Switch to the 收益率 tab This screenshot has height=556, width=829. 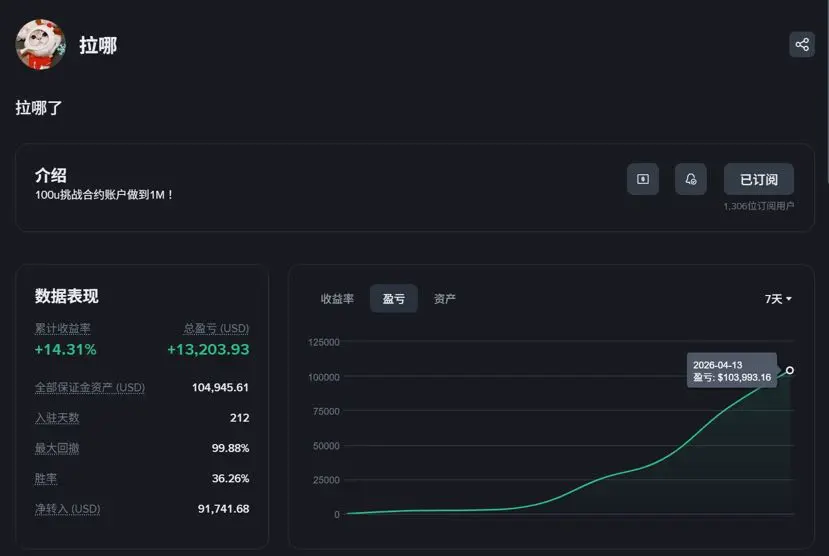(x=337, y=299)
